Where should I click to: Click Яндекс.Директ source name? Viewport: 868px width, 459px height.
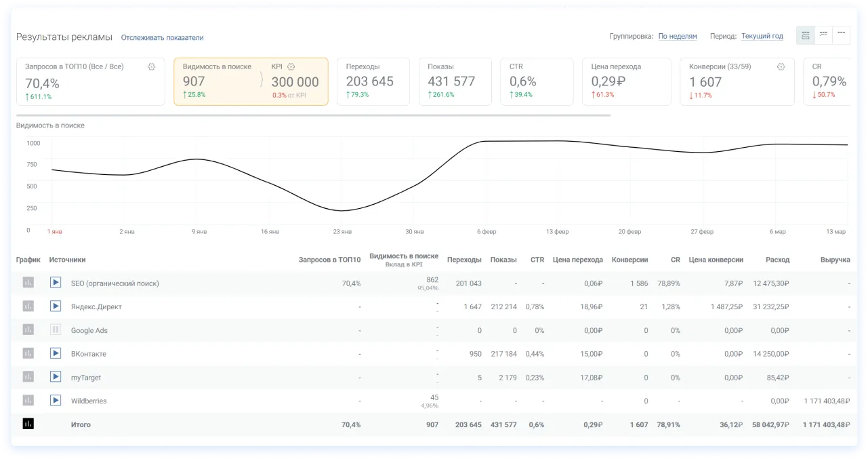pos(96,307)
